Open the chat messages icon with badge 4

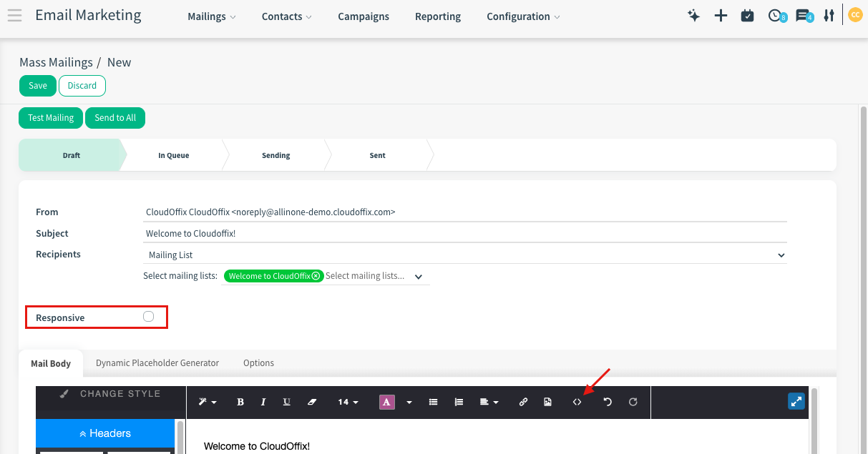click(804, 16)
